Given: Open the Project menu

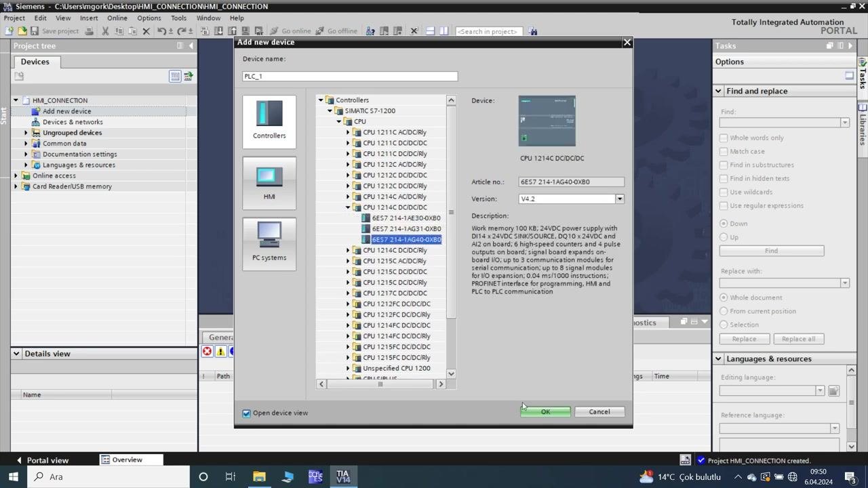Looking at the screenshot, I should pyautogui.click(x=14, y=18).
